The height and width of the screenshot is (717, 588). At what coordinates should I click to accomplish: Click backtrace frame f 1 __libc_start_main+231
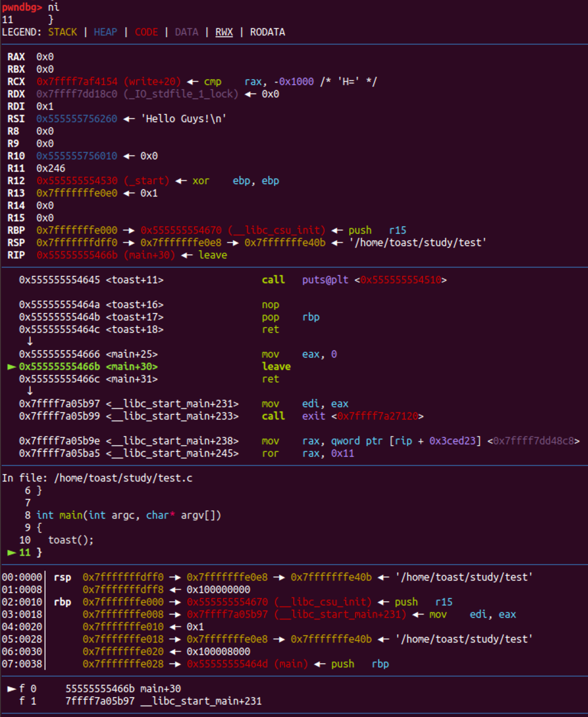pos(140,701)
